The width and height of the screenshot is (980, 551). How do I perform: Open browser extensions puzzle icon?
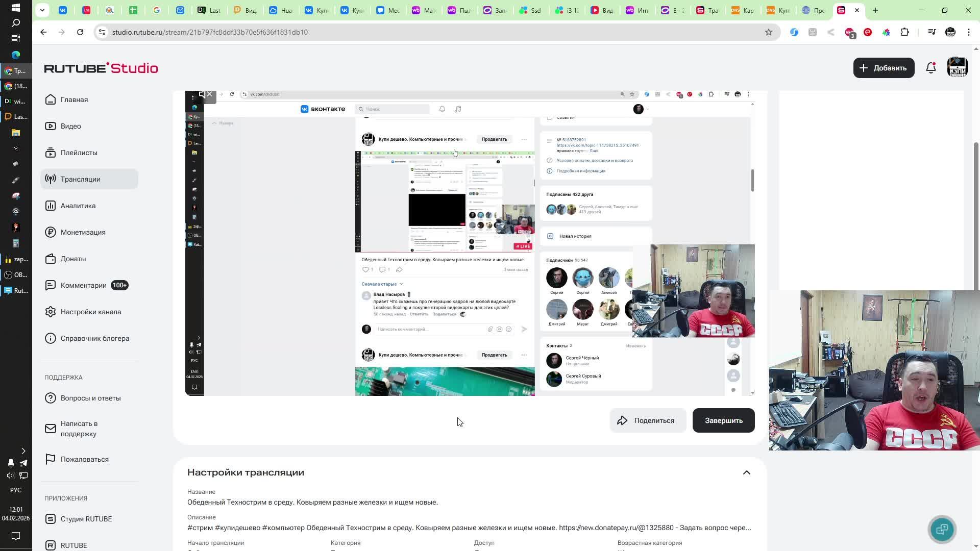click(904, 32)
